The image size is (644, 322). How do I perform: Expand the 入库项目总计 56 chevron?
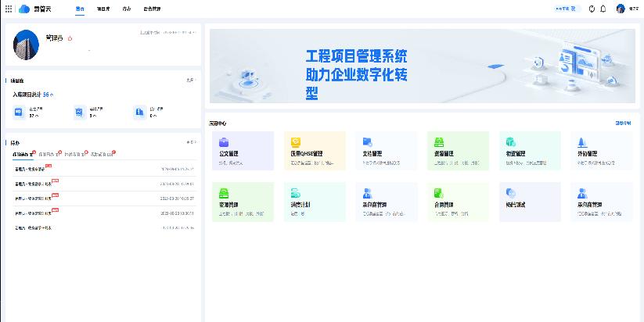52,95
